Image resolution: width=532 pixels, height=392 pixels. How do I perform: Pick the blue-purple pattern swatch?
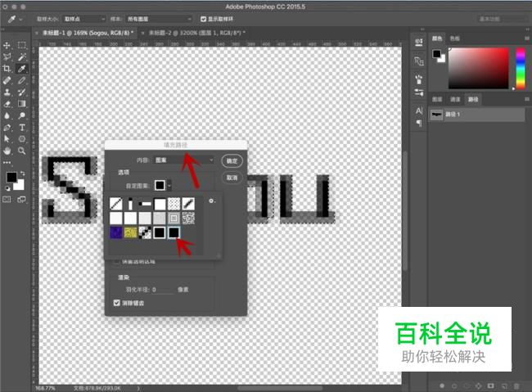click(x=116, y=232)
